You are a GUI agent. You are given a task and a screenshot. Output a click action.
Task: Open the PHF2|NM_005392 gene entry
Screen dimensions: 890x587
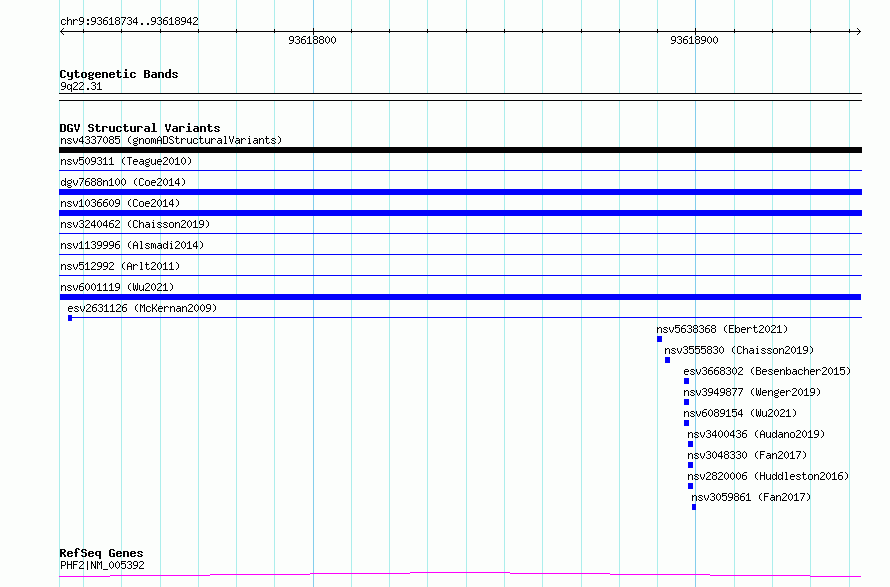(x=102, y=565)
